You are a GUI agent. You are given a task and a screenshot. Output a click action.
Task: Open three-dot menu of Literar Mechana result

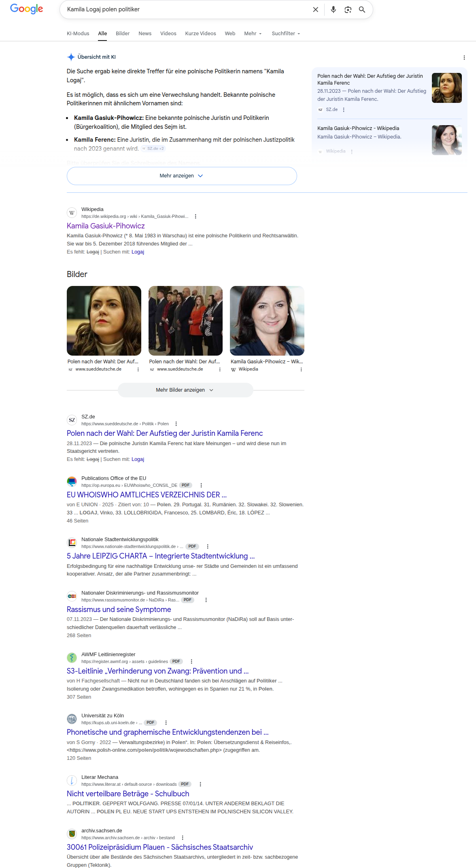click(x=200, y=784)
